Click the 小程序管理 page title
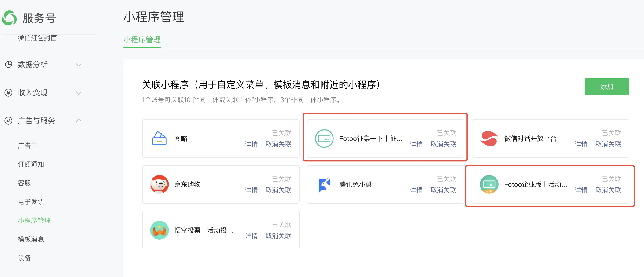 (154, 17)
